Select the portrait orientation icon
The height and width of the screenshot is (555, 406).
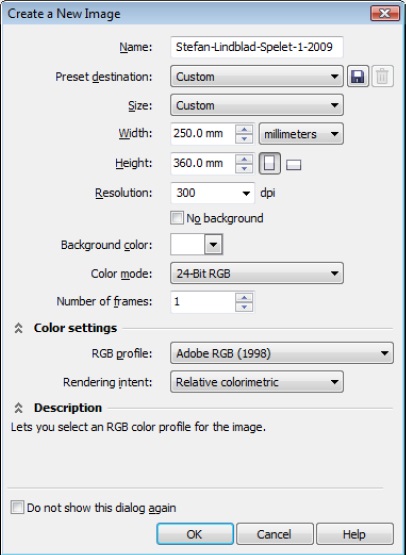click(270, 163)
